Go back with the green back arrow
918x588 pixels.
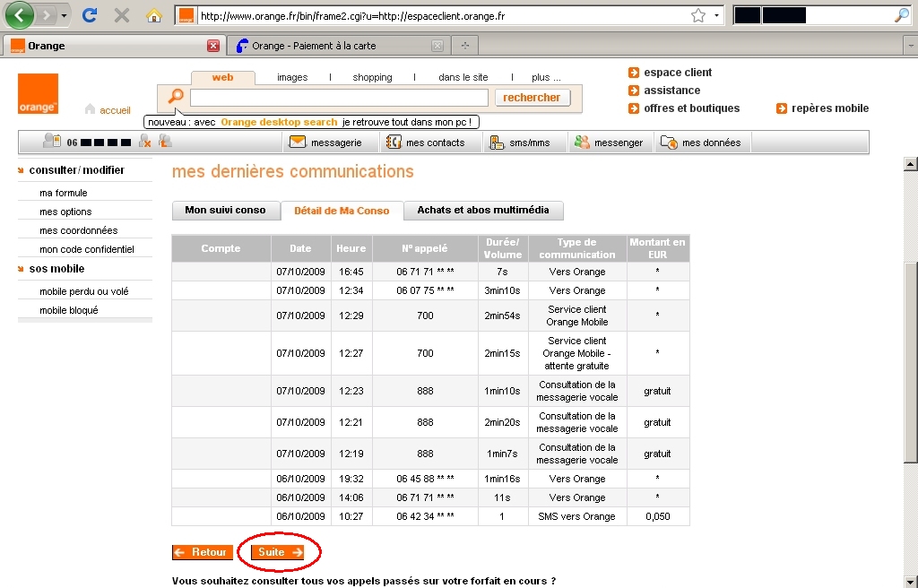point(20,16)
